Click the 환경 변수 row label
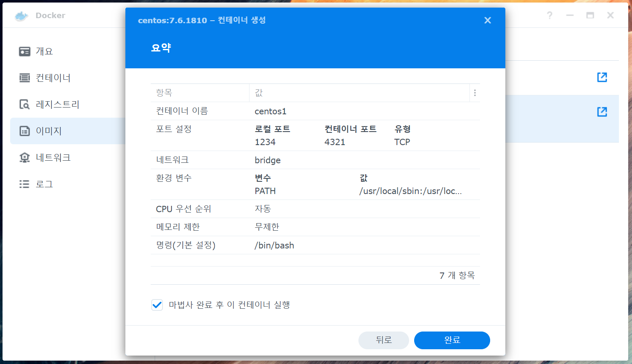632x364 pixels. point(174,178)
